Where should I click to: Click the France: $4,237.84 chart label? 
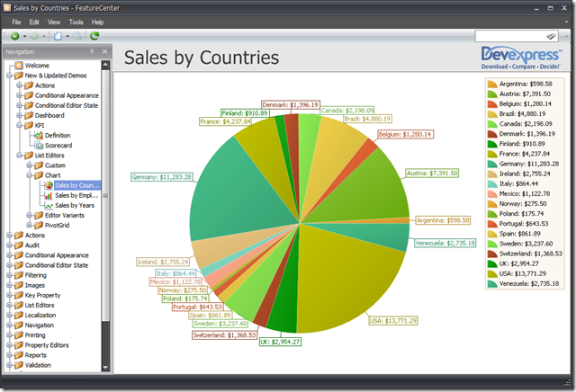pos(226,121)
